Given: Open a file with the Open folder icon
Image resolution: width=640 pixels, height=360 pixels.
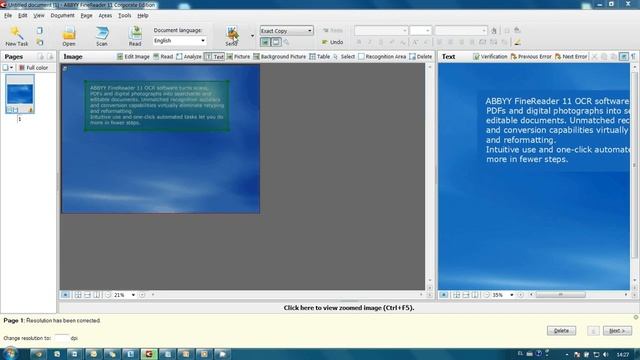Looking at the screenshot, I should (x=69, y=36).
